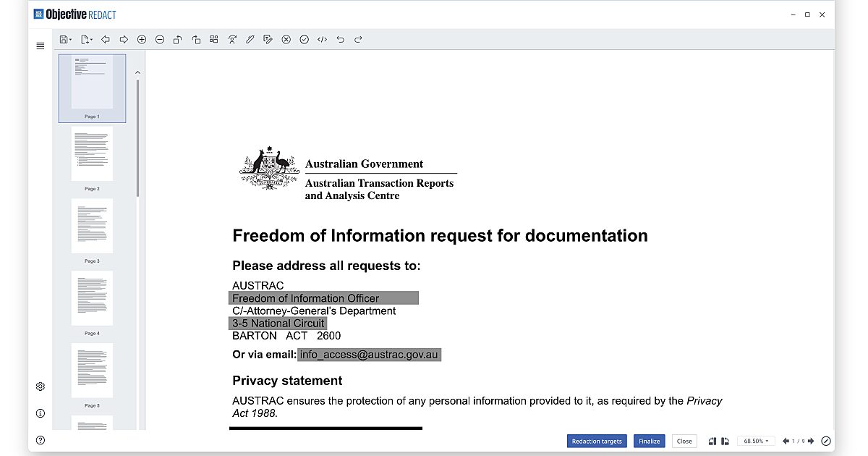Click the thumbnail grid view icon

pyautogui.click(x=214, y=40)
